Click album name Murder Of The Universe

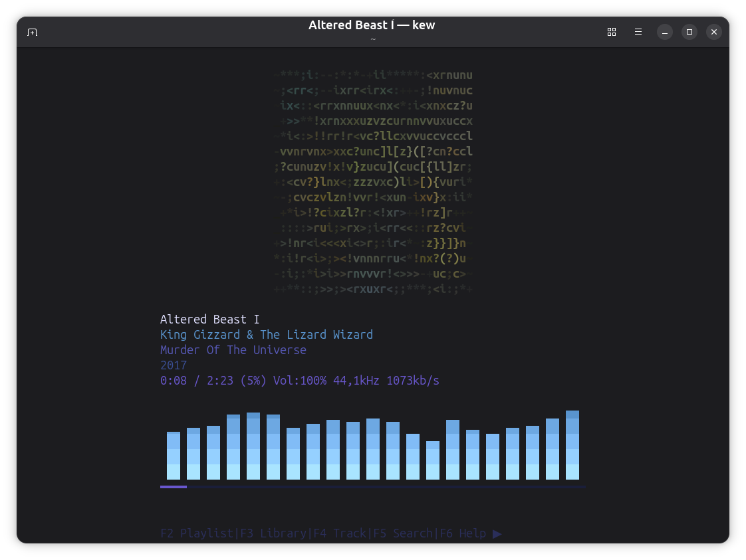tap(233, 350)
